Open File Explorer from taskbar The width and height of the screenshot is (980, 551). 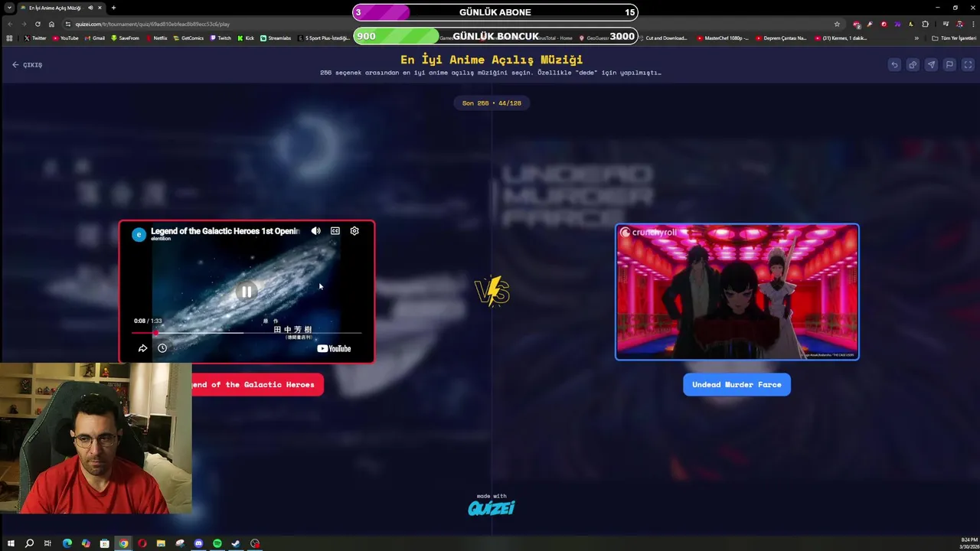pos(161,543)
